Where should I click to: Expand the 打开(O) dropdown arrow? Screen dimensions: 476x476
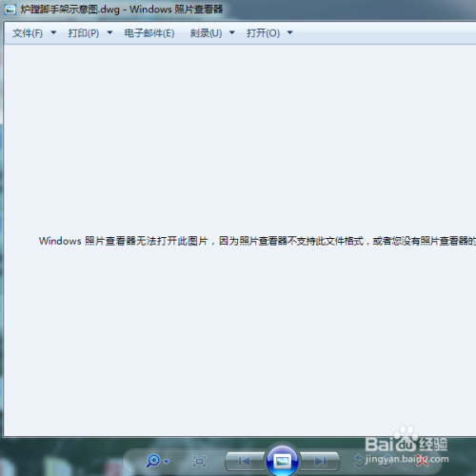point(289,32)
